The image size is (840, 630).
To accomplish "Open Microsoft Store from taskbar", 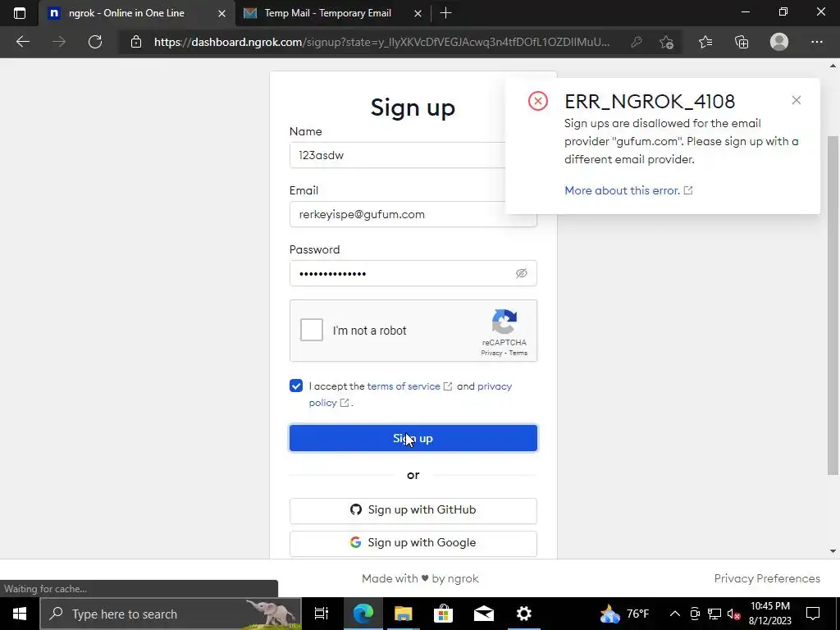I will (443, 614).
